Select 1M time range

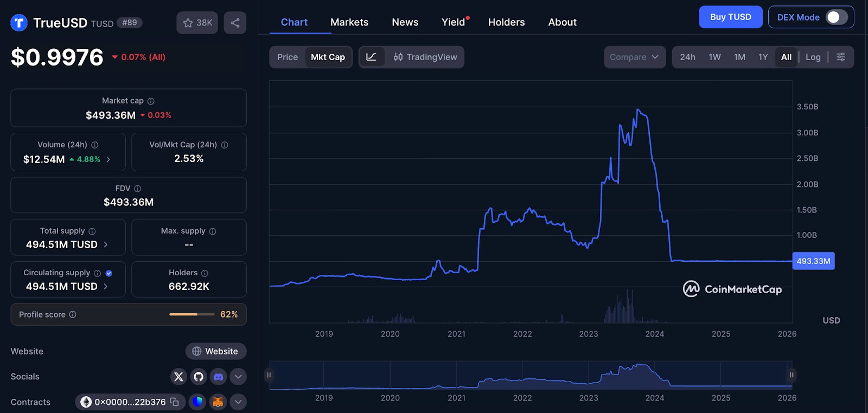coord(739,57)
